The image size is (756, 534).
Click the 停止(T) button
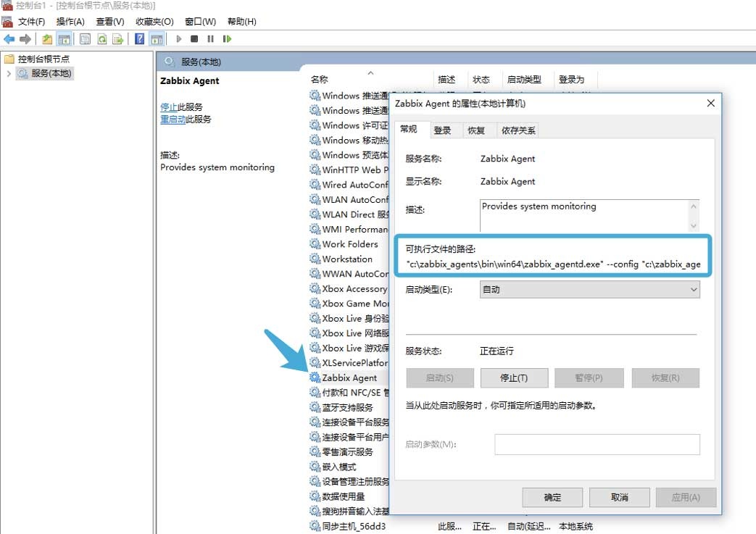514,377
